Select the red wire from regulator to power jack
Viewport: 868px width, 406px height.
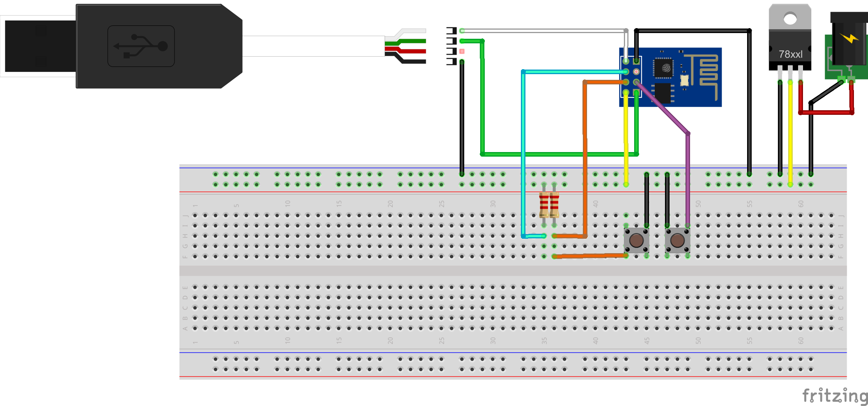click(x=826, y=113)
